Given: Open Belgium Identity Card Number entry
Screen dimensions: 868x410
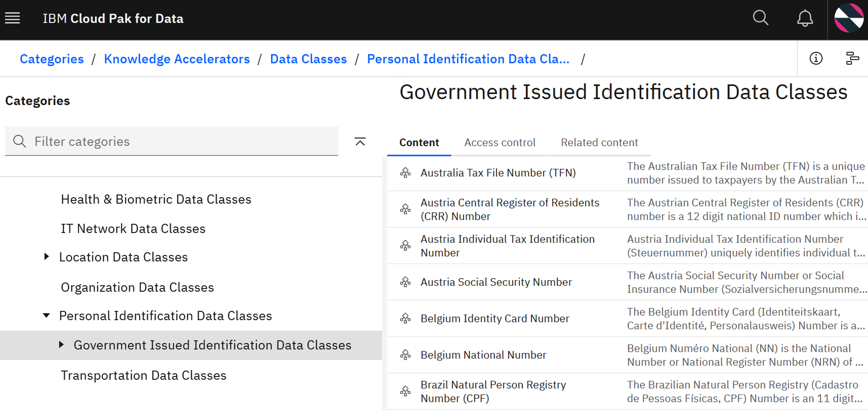Looking at the screenshot, I should tap(495, 318).
